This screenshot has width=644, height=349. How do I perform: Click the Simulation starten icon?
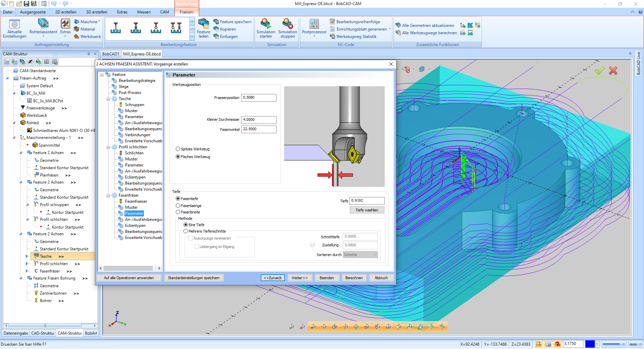pos(266,24)
